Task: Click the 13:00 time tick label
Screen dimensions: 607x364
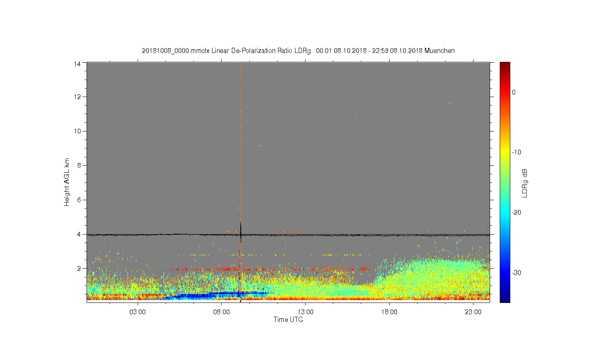Action: [x=306, y=312]
